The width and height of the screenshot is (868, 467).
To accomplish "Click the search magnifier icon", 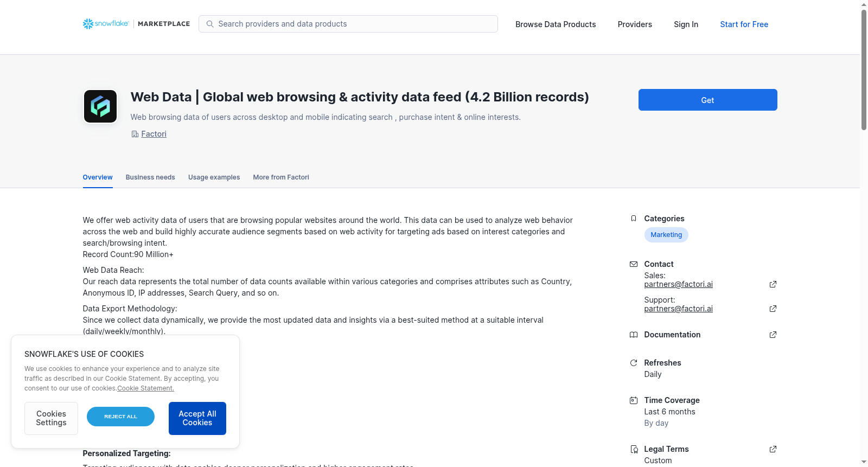I will [210, 24].
